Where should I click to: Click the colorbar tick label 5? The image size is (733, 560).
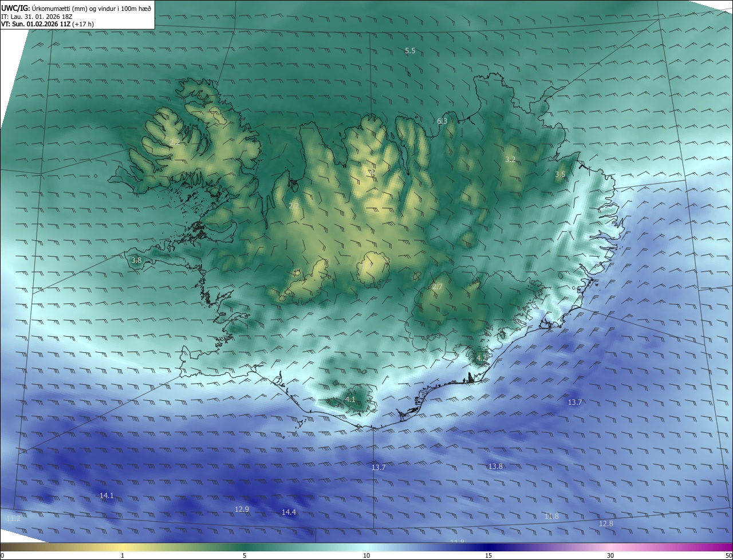[x=245, y=555]
